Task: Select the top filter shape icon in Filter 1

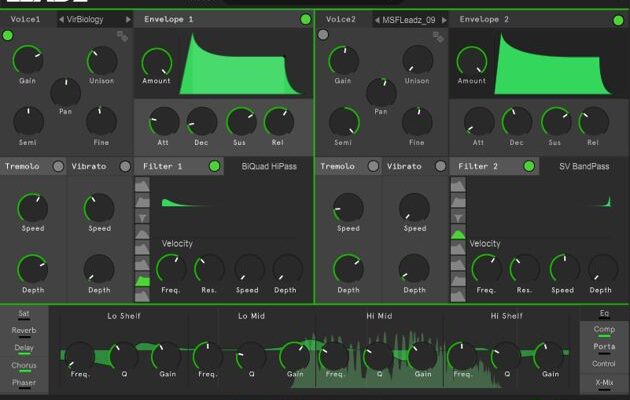Action: pyautogui.click(x=142, y=186)
